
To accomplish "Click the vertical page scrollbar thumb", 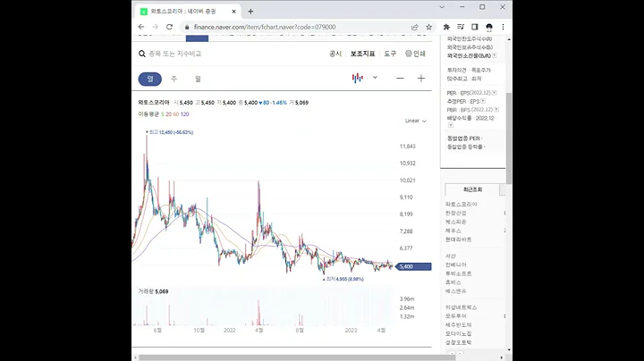I will point(509,139).
